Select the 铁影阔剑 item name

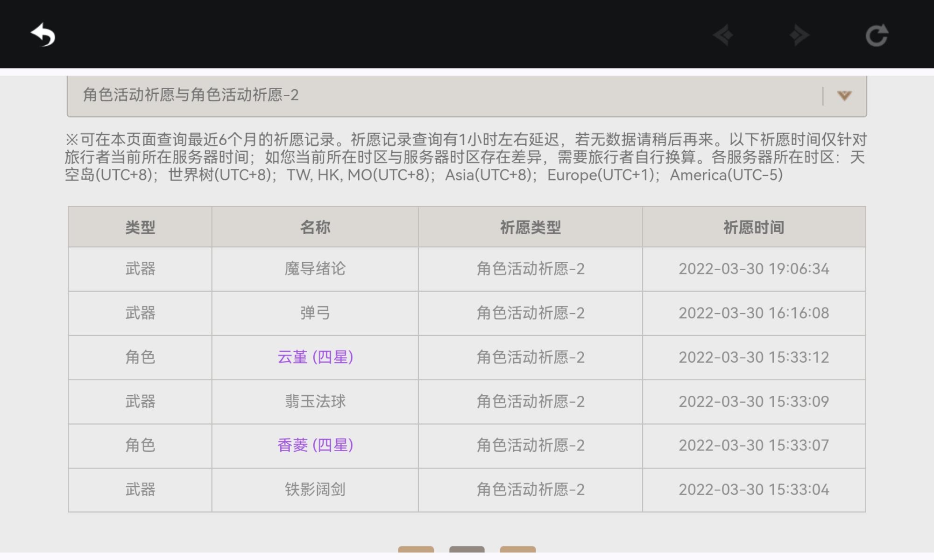tap(315, 490)
